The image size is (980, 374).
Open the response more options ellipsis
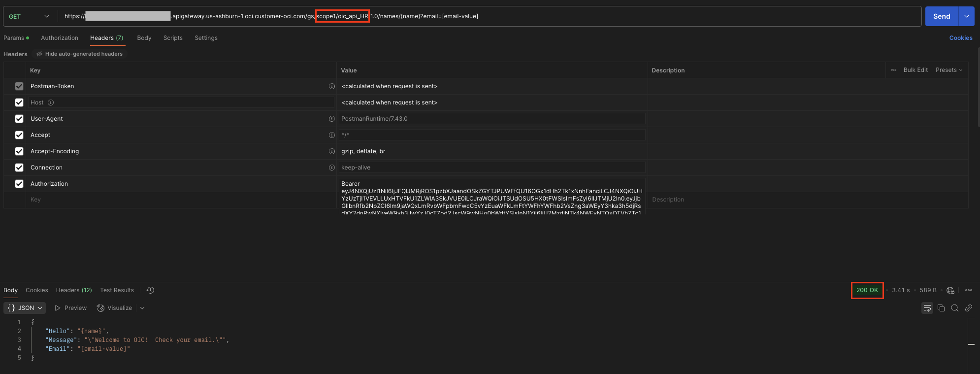tap(969, 290)
